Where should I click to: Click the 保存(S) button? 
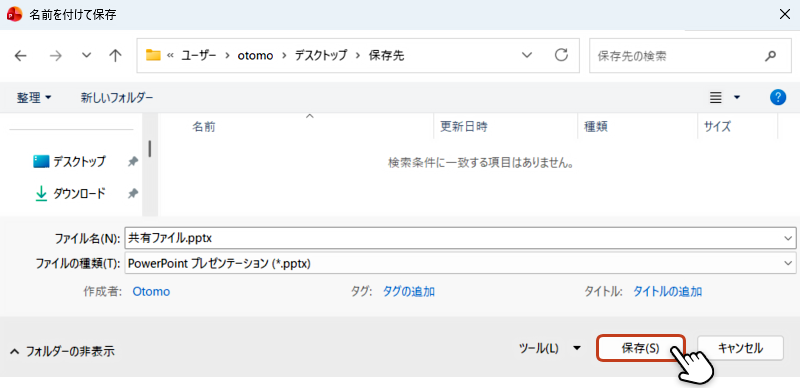click(x=640, y=349)
